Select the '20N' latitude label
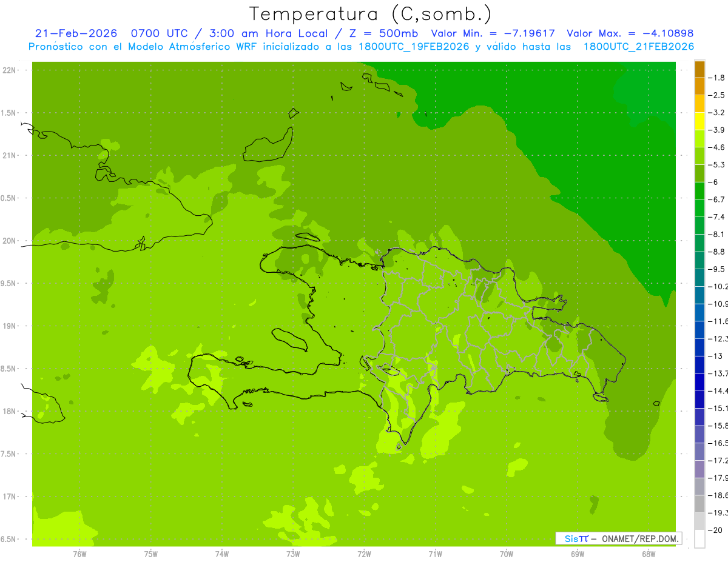728x562 pixels. tap(10, 241)
